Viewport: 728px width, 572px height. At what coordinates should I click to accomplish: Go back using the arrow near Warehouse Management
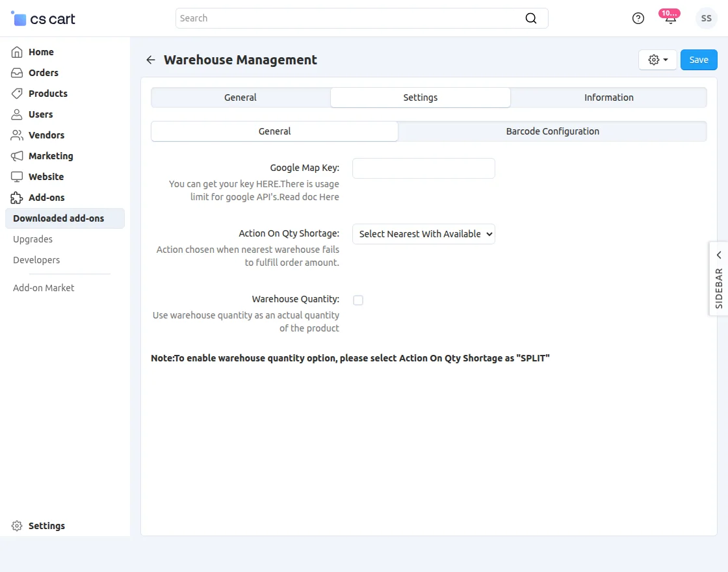(x=150, y=59)
